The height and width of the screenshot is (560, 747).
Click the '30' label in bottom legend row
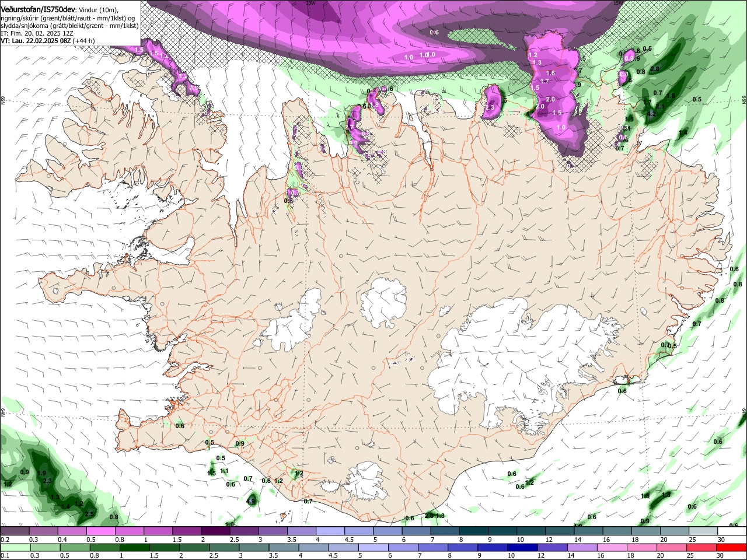(721, 556)
